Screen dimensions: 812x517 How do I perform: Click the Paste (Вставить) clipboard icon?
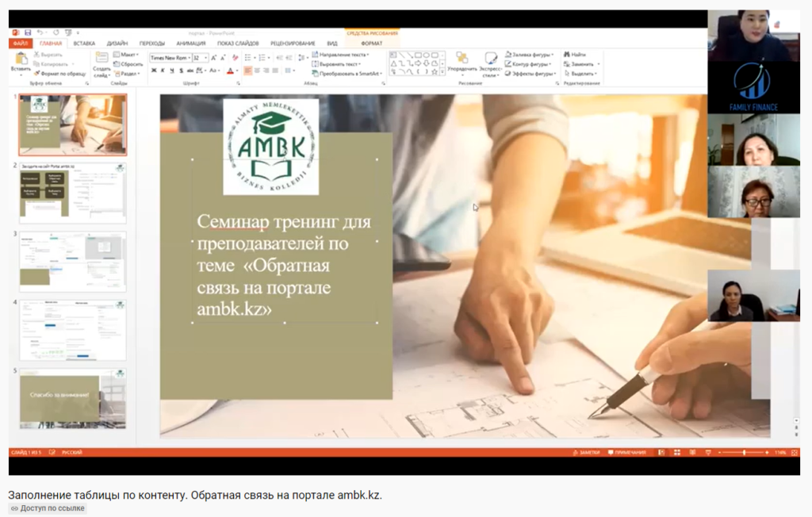pyautogui.click(x=20, y=60)
